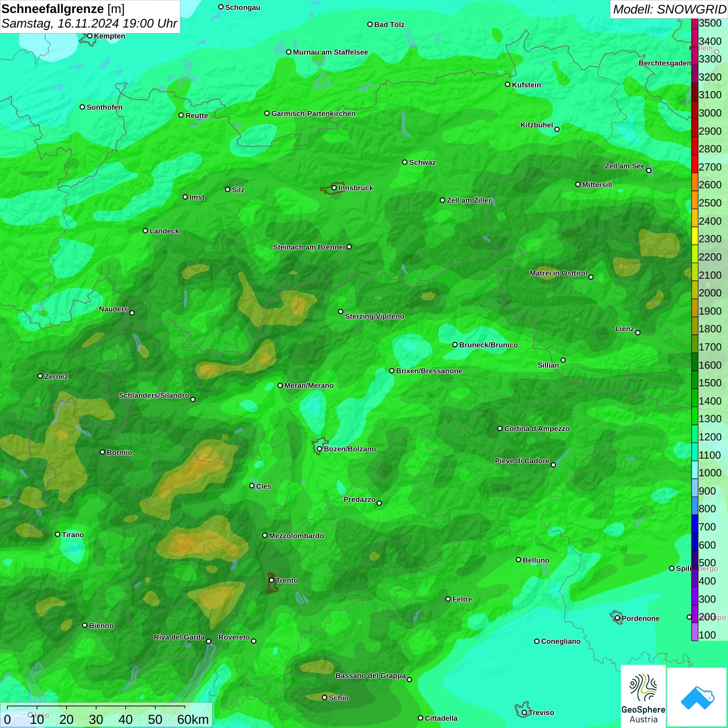Image resolution: width=728 pixels, height=728 pixels.
Task: Click the Bozen/Bolzano city marker
Action: [x=319, y=449]
